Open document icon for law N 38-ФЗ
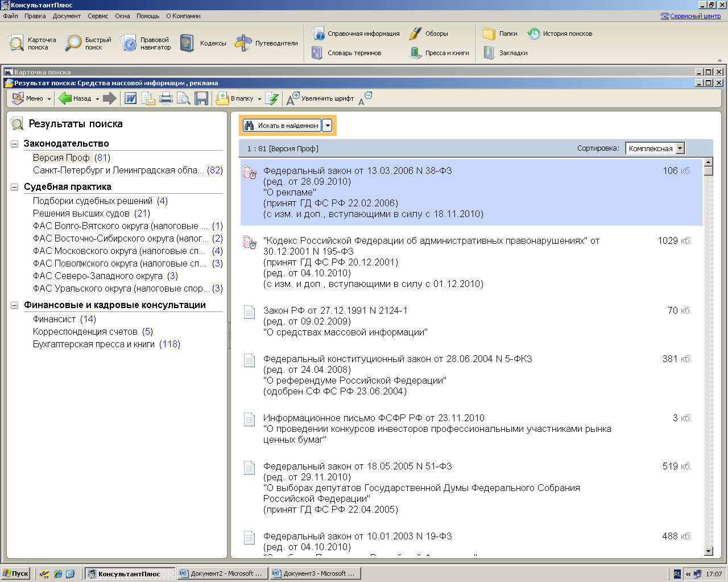This screenshot has width=728, height=582. (x=250, y=172)
